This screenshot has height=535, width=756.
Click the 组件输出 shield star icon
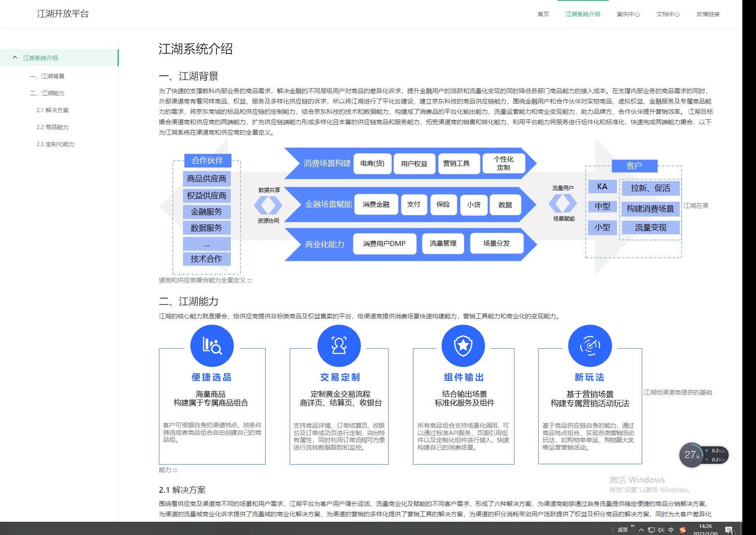(463, 346)
